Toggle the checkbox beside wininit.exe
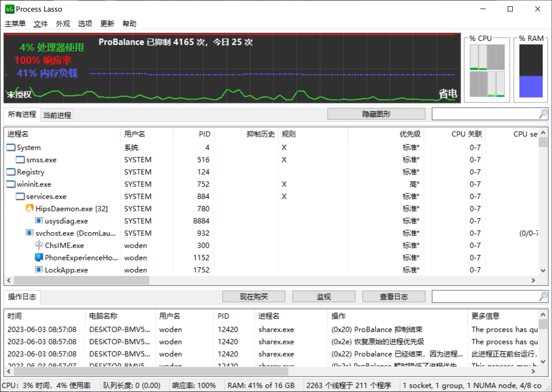The height and width of the screenshot is (392, 552). point(11,184)
